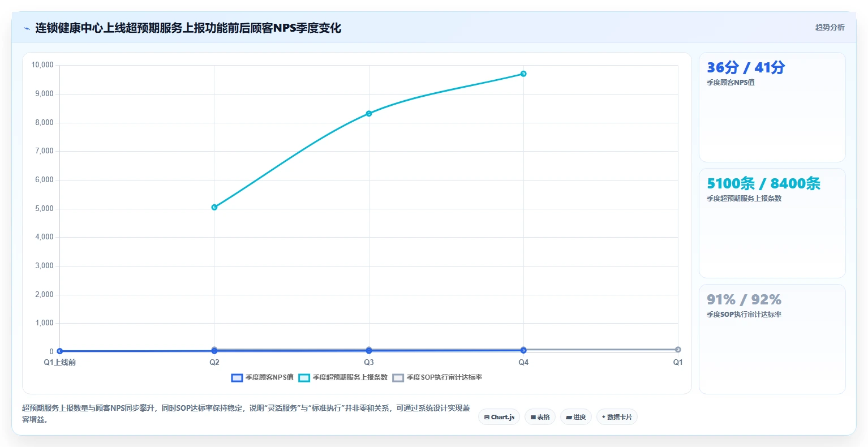
Task: Click the 36分 / 41分 NPS card
Action: point(772,108)
